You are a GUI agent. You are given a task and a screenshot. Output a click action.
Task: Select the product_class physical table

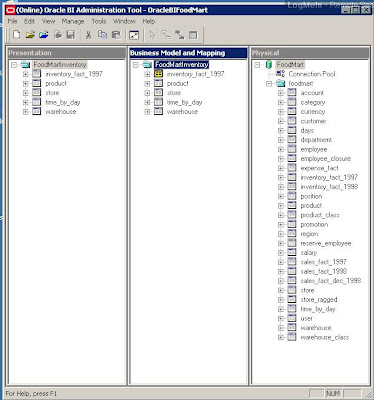320,215
